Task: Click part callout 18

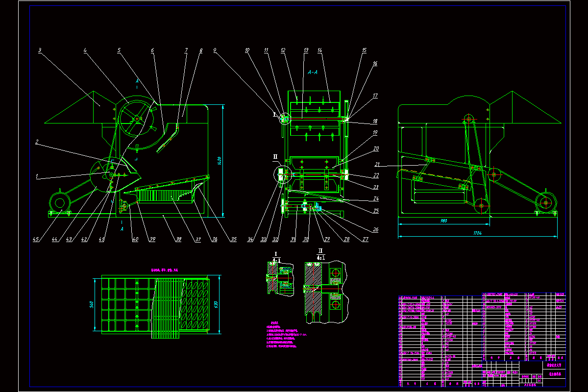Action: click(x=375, y=121)
